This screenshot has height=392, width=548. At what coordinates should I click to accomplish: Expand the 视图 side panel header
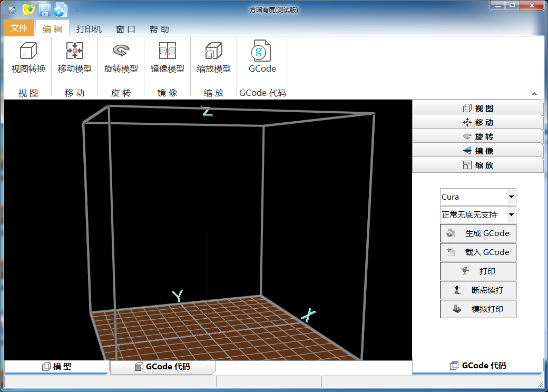pos(478,108)
